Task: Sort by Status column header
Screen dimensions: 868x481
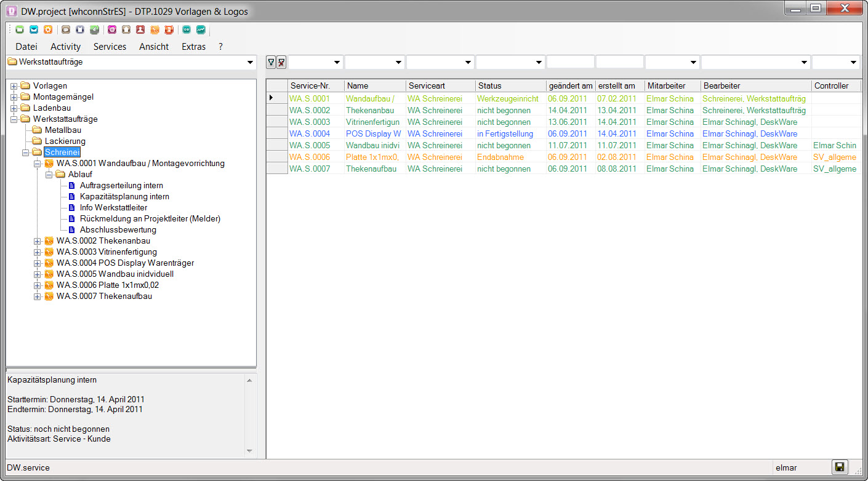Action: point(511,86)
